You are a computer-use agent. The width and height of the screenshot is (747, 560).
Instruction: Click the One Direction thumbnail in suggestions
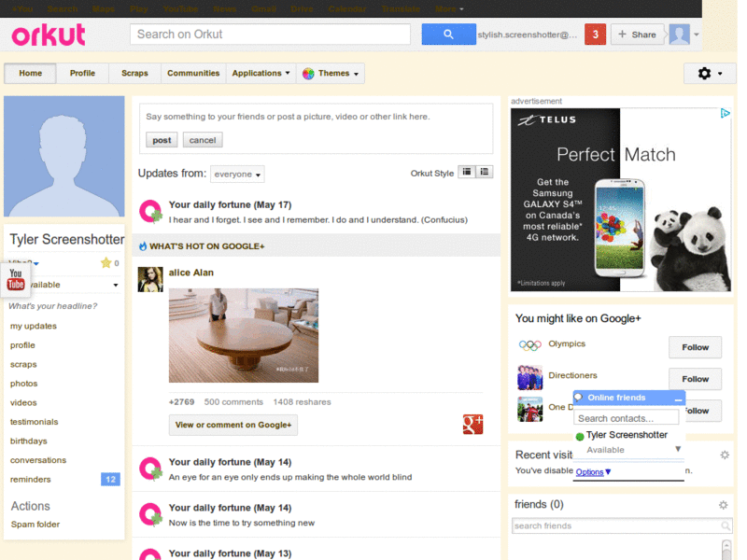tap(529, 409)
